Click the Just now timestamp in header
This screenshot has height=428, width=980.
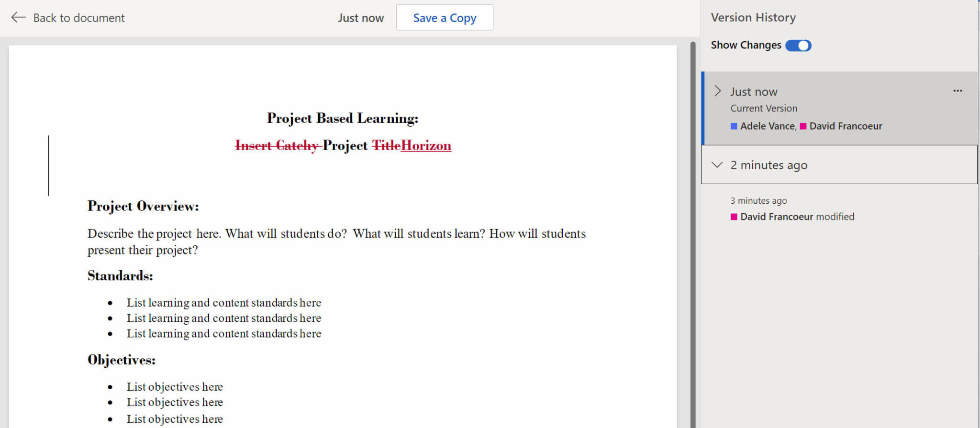[x=360, y=18]
